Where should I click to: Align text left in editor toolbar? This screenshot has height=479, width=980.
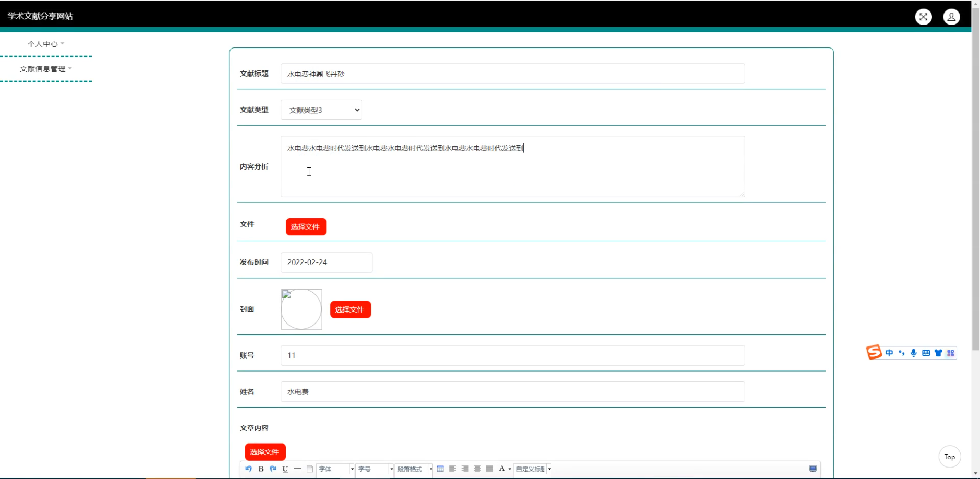pos(452,469)
